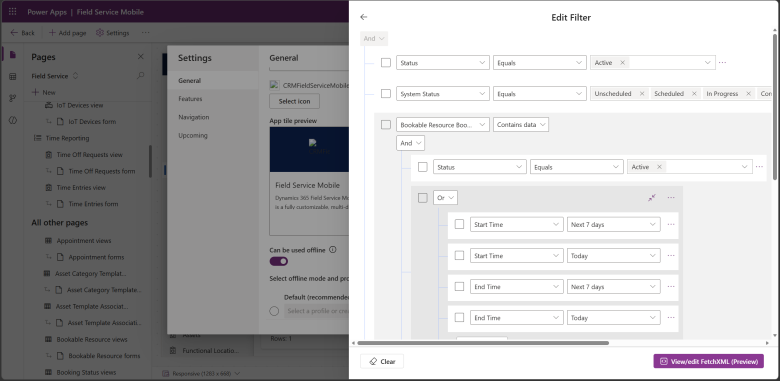
Task: Open the Or group operator dropdown
Action: click(x=445, y=197)
